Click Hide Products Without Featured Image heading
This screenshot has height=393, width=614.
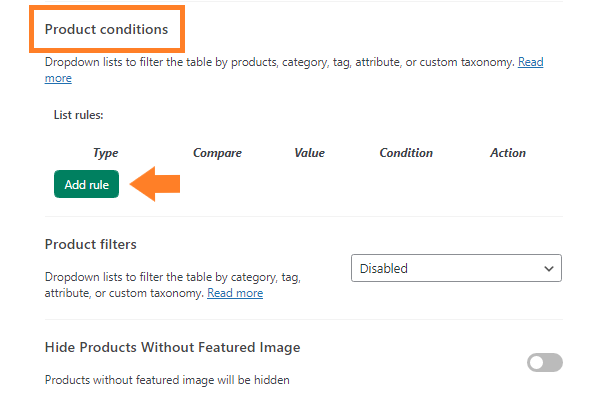pyautogui.click(x=172, y=347)
